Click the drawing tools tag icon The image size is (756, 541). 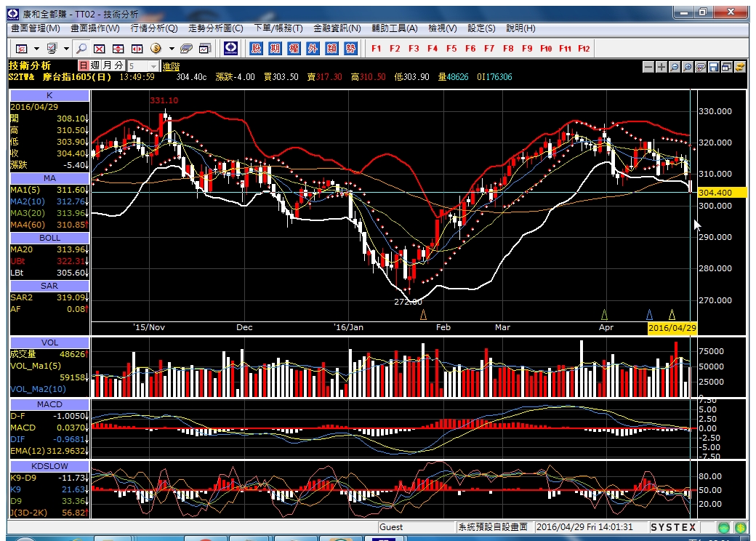(701, 67)
